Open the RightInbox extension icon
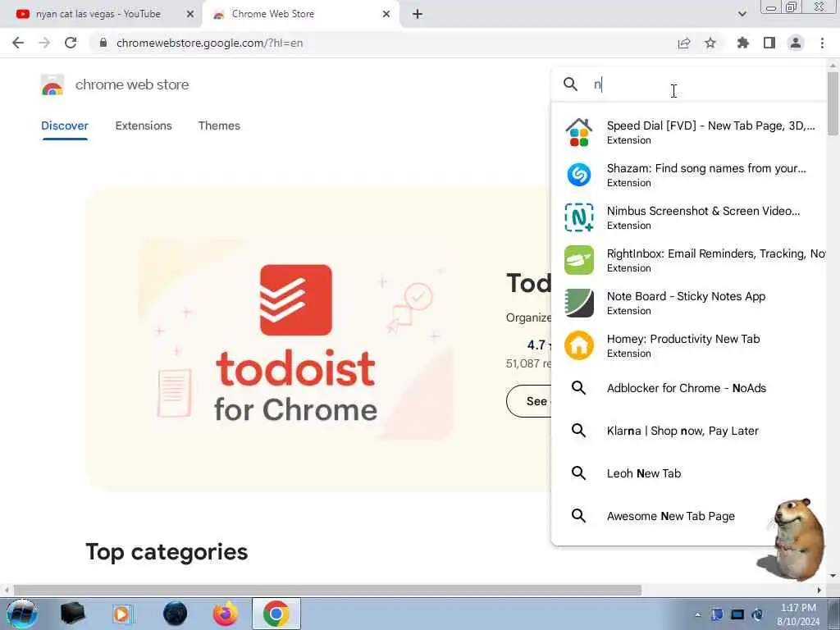Screen dimensions: 840x630 (579, 260)
